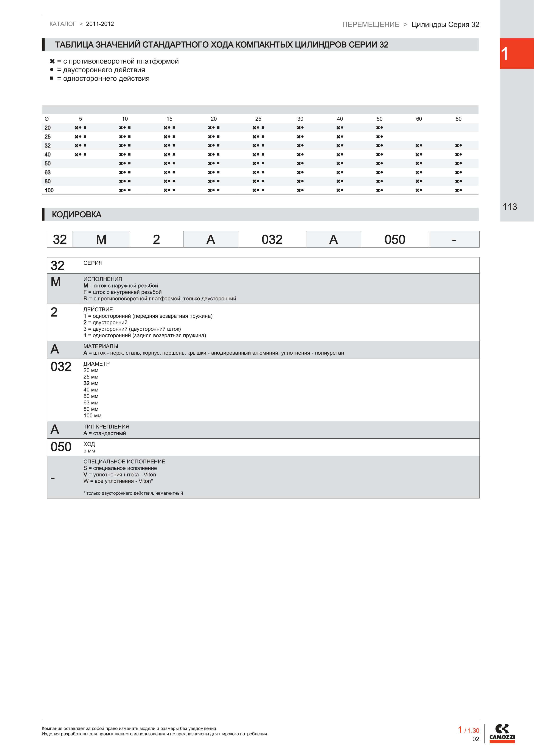Click the ДЕЙСТВИЕ heading
The width and height of the screenshot is (534, 756).
98,310
